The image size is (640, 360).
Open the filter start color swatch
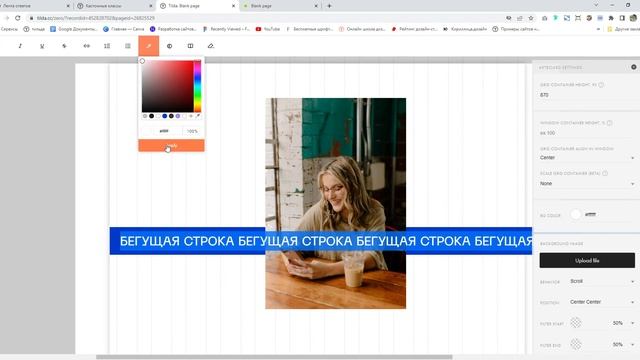coord(576,322)
